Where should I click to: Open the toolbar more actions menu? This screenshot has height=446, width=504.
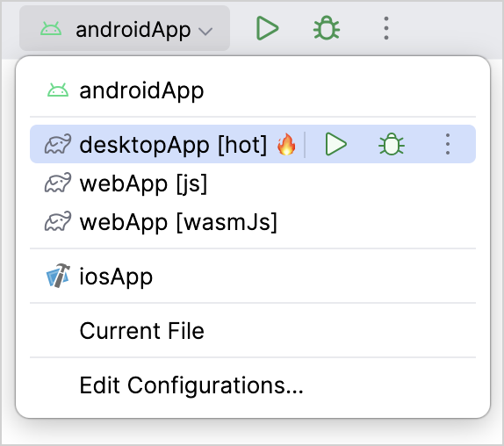click(x=386, y=29)
